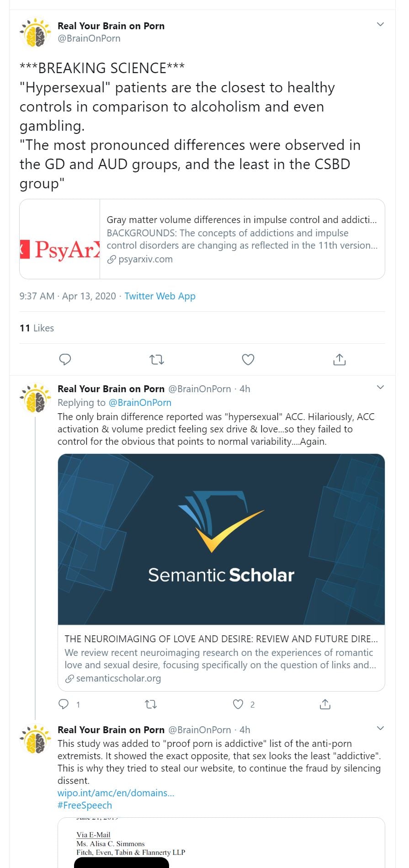View the 11 Likes list
Screen dimensions: 409x868
tap(37, 328)
